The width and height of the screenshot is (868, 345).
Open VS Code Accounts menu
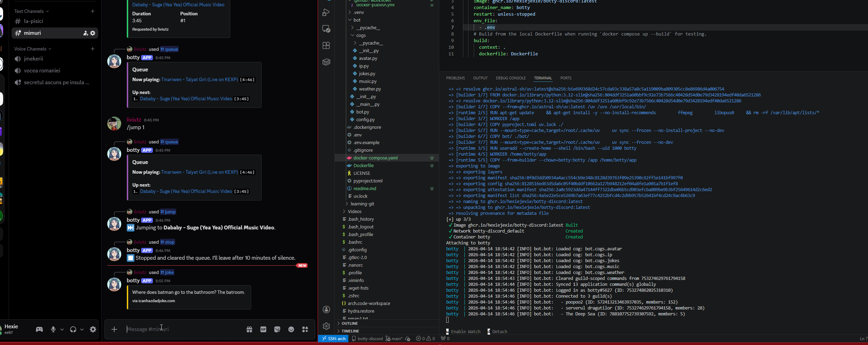326,309
